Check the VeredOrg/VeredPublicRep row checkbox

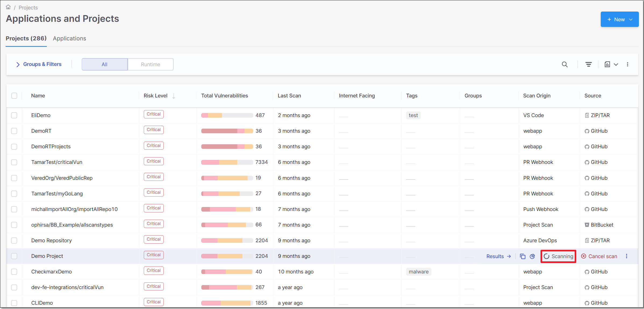click(14, 178)
